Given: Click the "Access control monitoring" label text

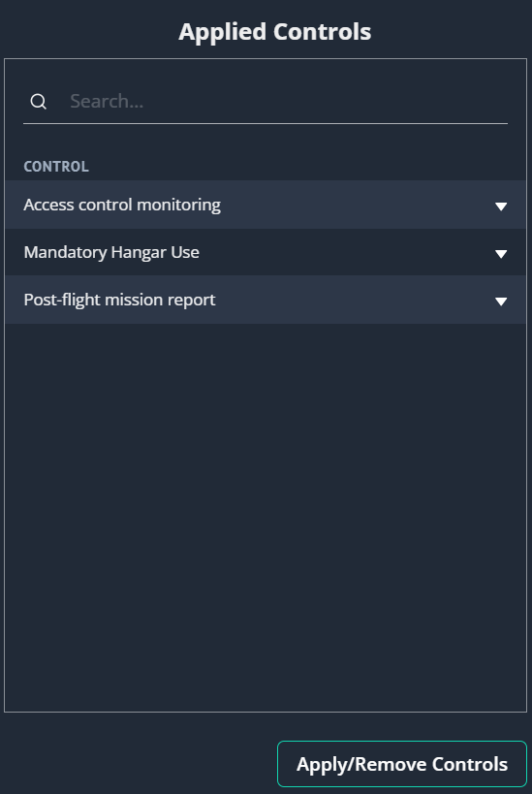Looking at the screenshot, I should [x=122, y=206].
